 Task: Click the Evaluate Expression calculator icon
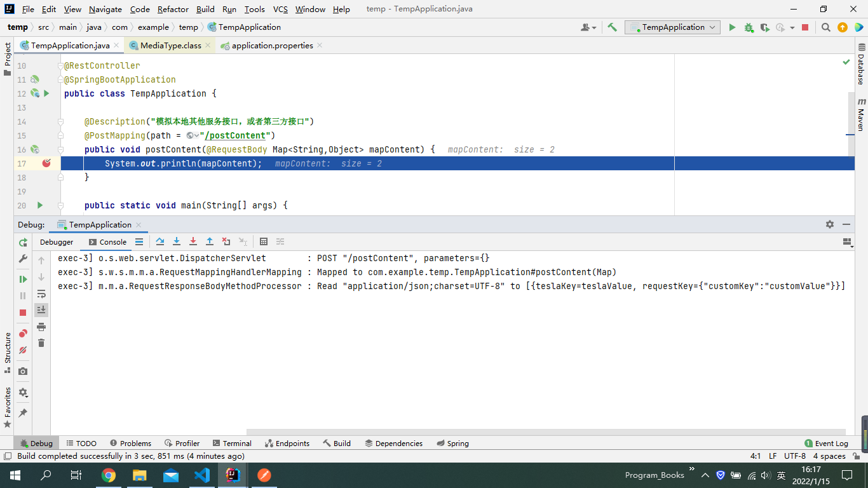[264, 242]
